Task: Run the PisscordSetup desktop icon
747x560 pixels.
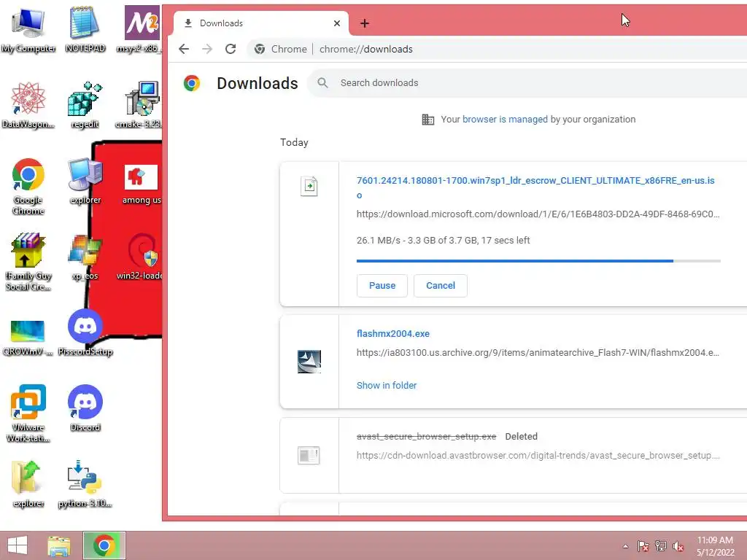Action: (85, 332)
